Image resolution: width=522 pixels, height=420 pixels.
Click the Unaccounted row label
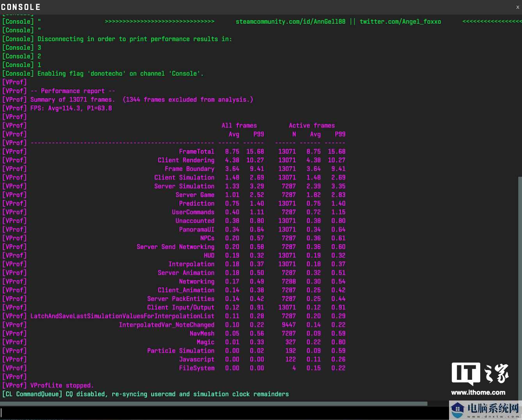(195, 221)
